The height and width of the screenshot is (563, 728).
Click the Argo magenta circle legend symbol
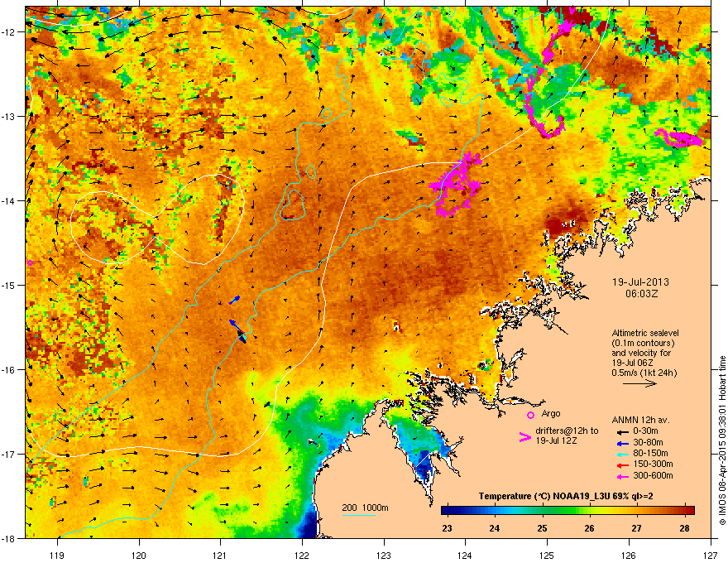pos(530,415)
